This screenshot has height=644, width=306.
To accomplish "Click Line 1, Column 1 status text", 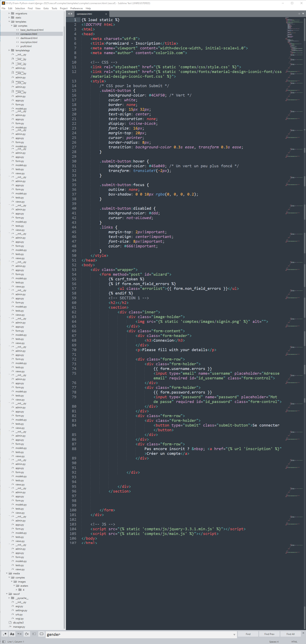I will coord(16,642).
